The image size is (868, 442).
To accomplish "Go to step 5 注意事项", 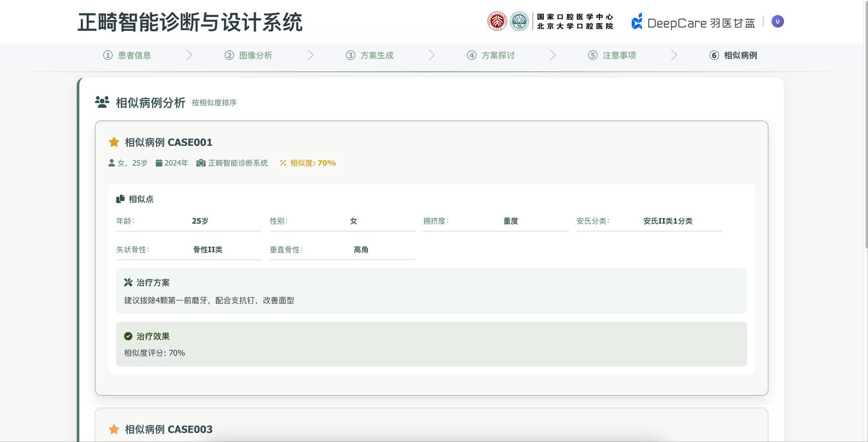I will point(612,55).
